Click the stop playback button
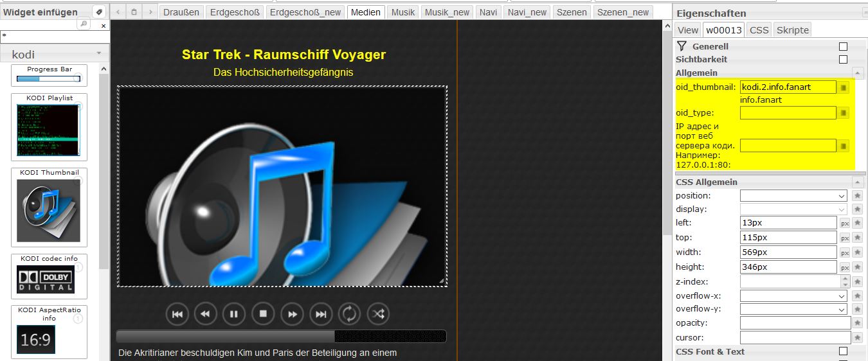The height and width of the screenshot is (361, 868). click(263, 314)
